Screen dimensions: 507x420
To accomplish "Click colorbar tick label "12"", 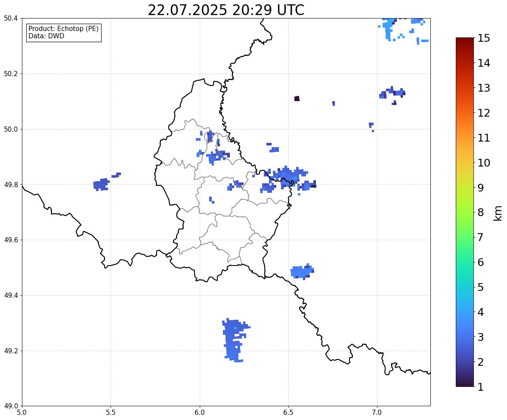I will (x=484, y=113).
